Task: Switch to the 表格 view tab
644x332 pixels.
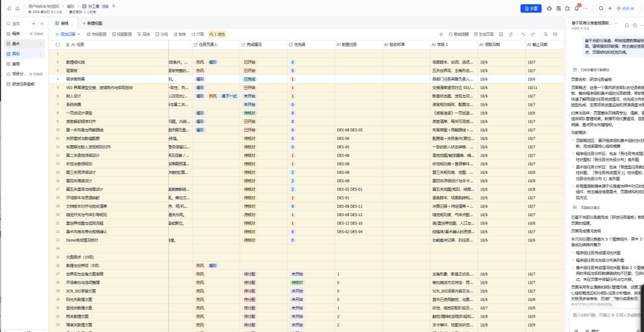Action: [63, 23]
